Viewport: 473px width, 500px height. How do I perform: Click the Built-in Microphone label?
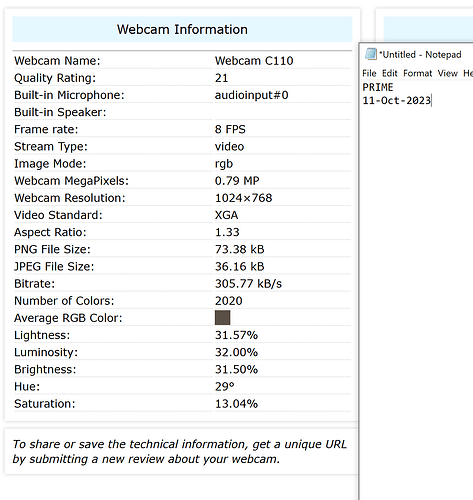coord(69,95)
